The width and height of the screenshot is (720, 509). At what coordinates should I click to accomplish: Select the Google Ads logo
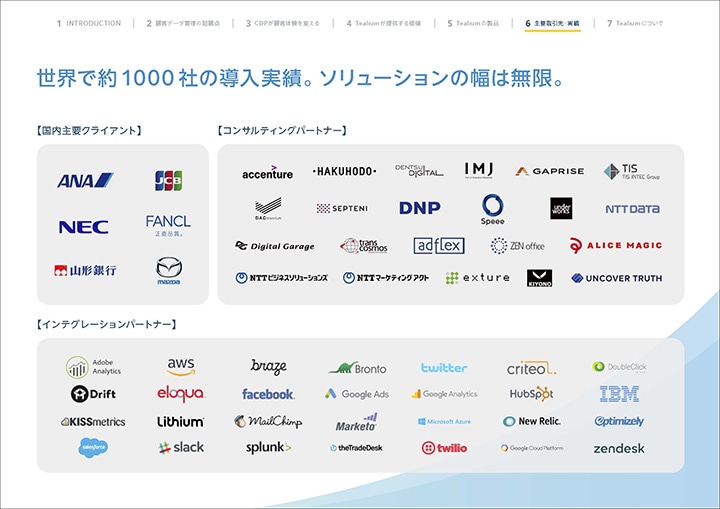click(357, 394)
